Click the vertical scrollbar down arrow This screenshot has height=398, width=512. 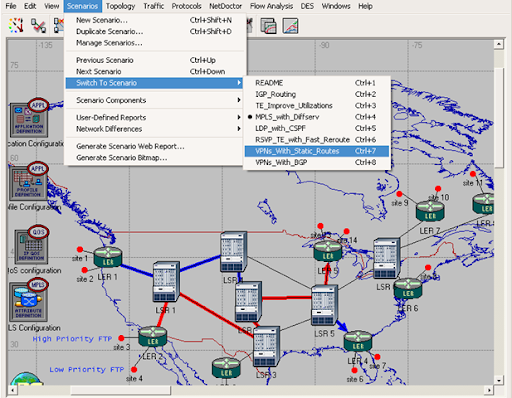499,380
